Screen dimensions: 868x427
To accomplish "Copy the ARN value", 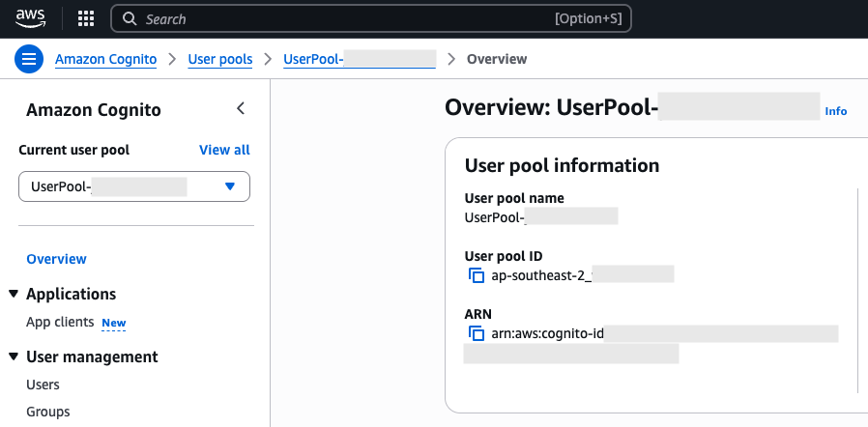I will click(477, 333).
